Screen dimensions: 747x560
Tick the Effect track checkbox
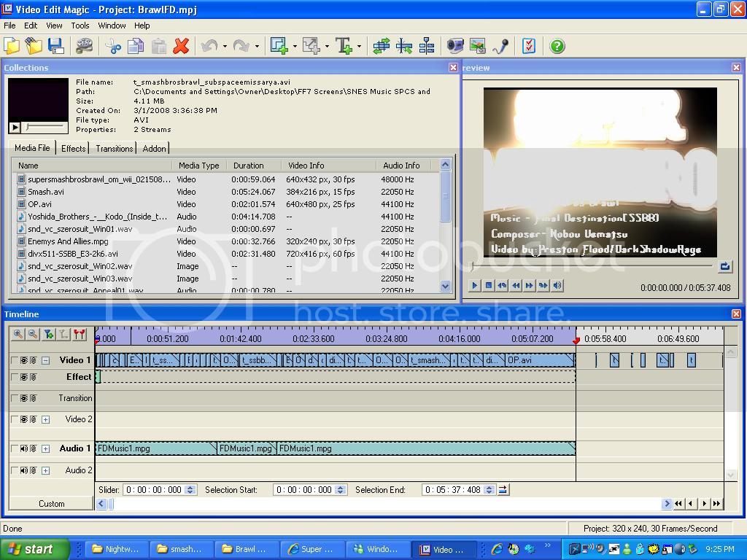click(15, 377)
